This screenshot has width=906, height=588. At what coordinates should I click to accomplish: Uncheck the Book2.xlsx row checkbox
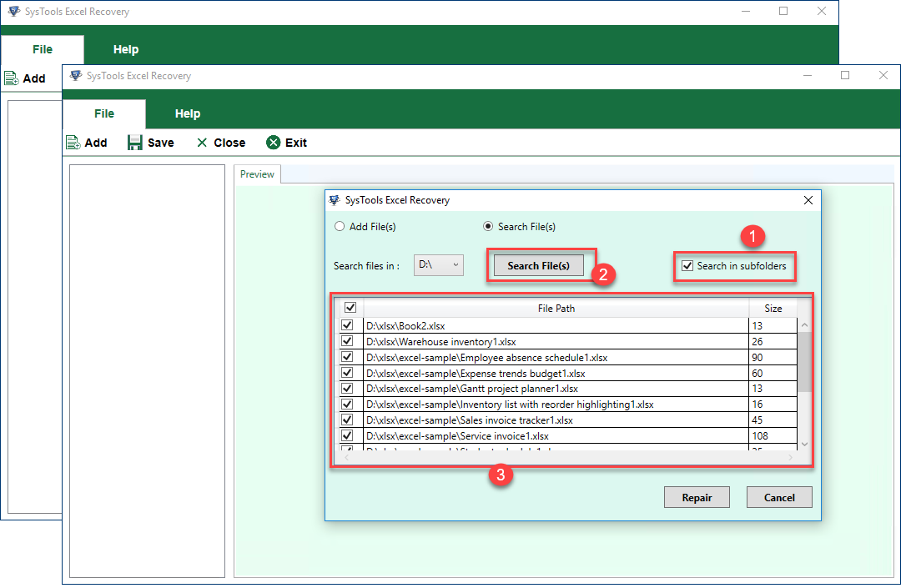(x=347, y=325)
